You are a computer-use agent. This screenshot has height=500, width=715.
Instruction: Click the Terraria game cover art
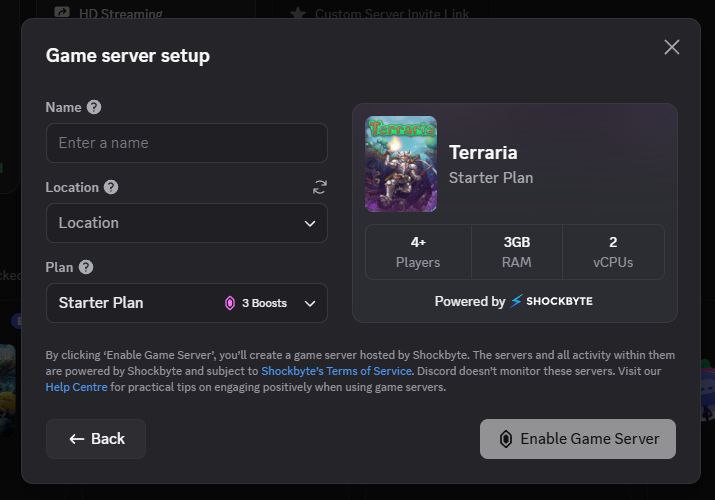pos(401,164)
